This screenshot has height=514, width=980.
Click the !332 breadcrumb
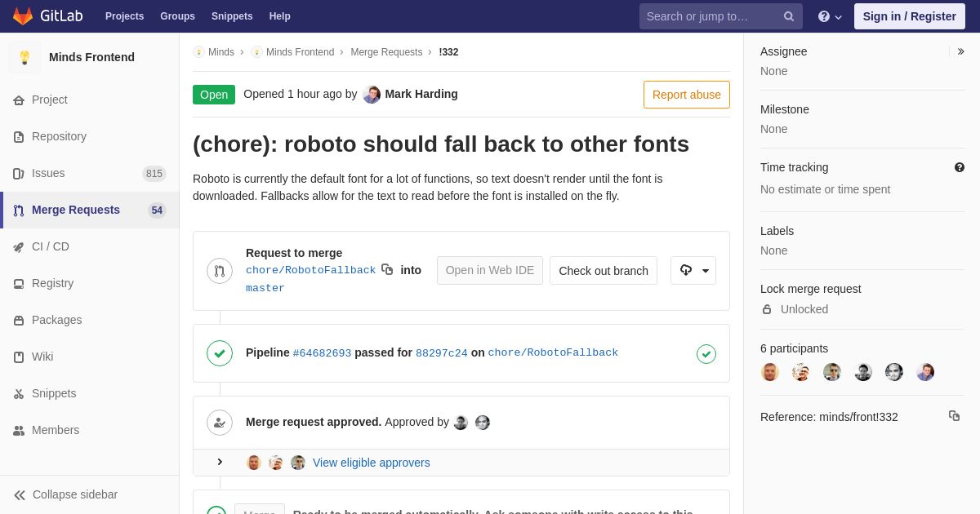pyautogui.click(x=448, y=52)
